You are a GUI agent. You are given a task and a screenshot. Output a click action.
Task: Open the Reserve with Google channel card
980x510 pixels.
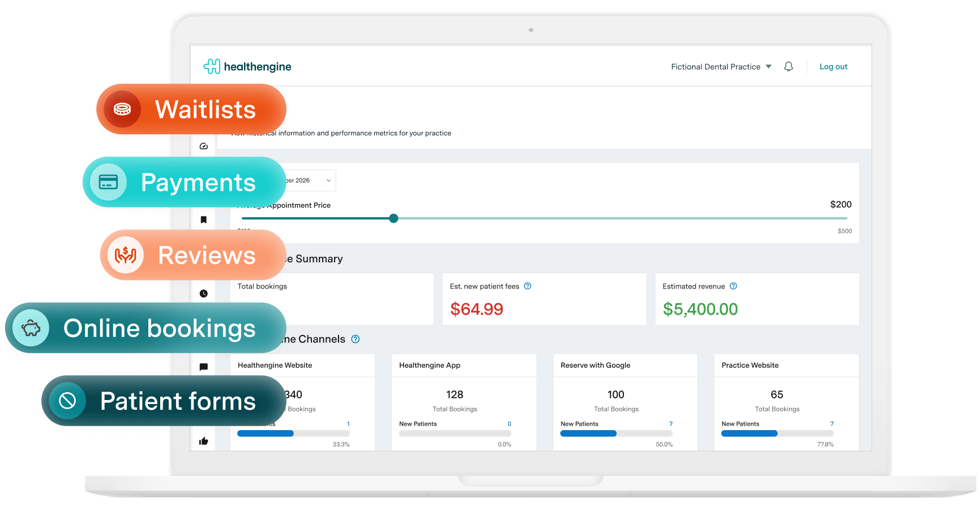(x=625, y=402)
